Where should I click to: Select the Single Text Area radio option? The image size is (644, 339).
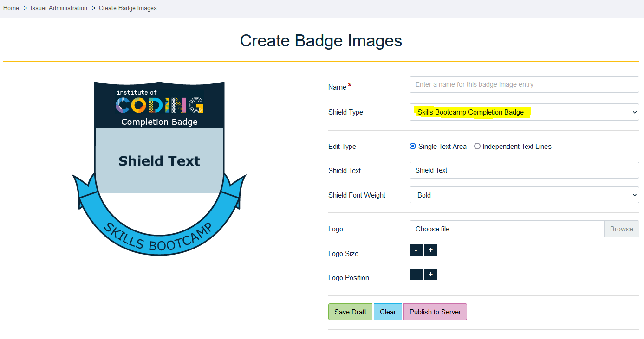(413, 147)
